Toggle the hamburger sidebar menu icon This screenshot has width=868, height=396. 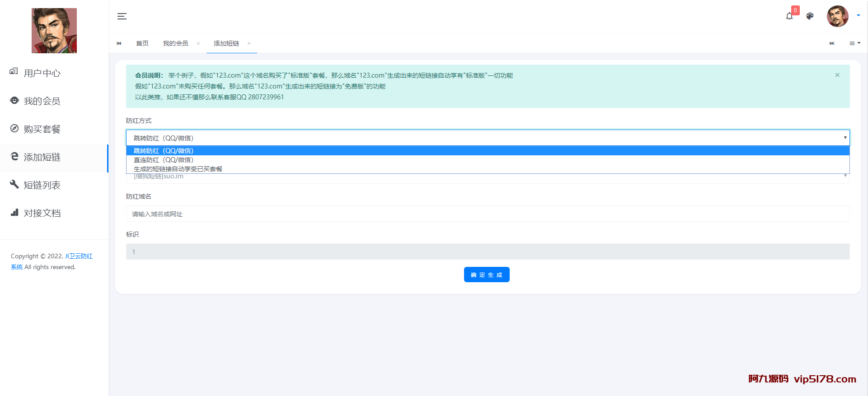click(x=122, y=16)
